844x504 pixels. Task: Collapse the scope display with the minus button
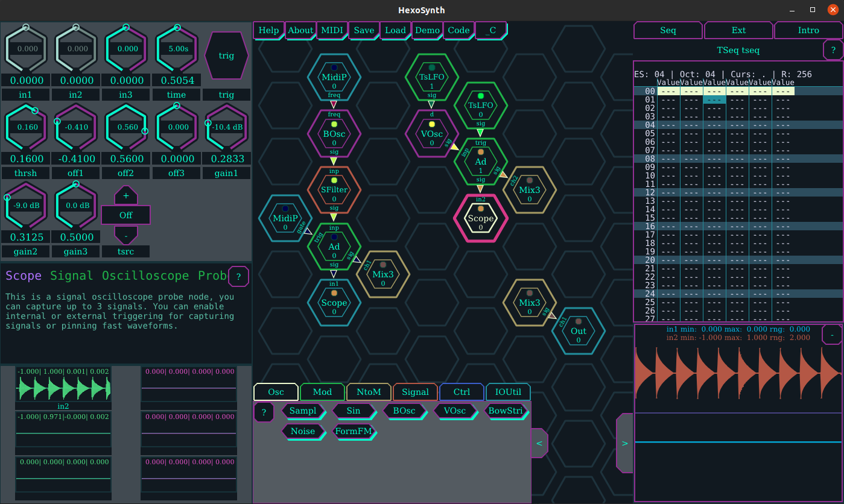coord(831,334)
